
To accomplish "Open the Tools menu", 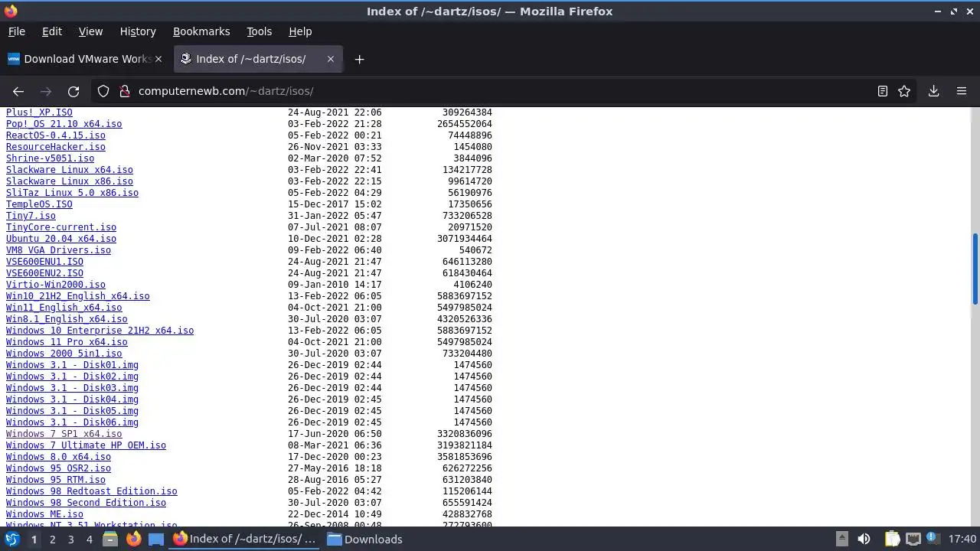I will (x=259, y=31).
